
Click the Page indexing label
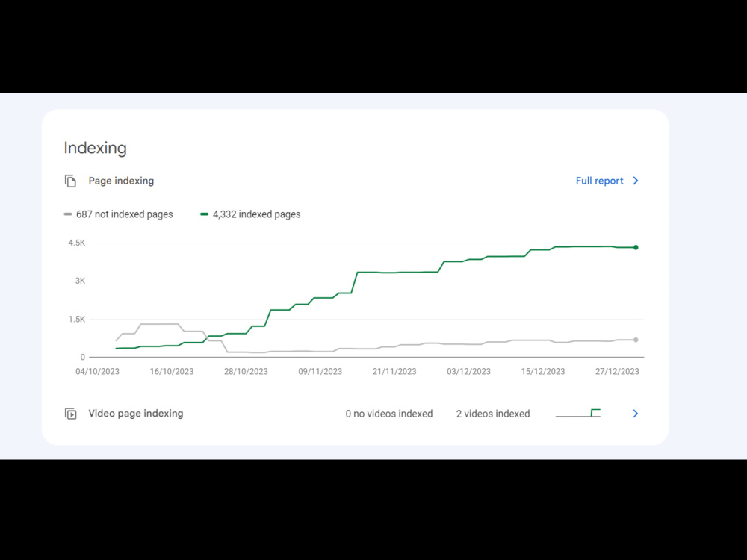point(121,181)
